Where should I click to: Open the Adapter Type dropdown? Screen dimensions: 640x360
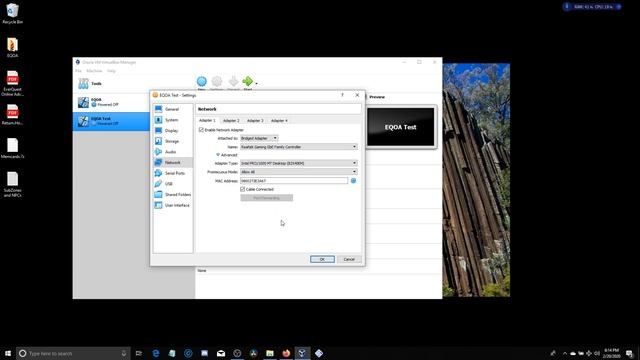tap(299, 163)
